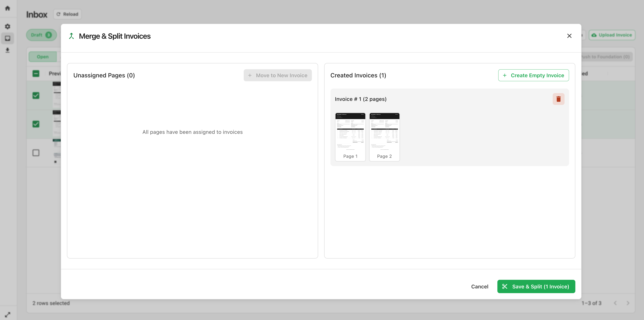
Task: Switch to the Open filter tab
Action: [x=43, y=56]
